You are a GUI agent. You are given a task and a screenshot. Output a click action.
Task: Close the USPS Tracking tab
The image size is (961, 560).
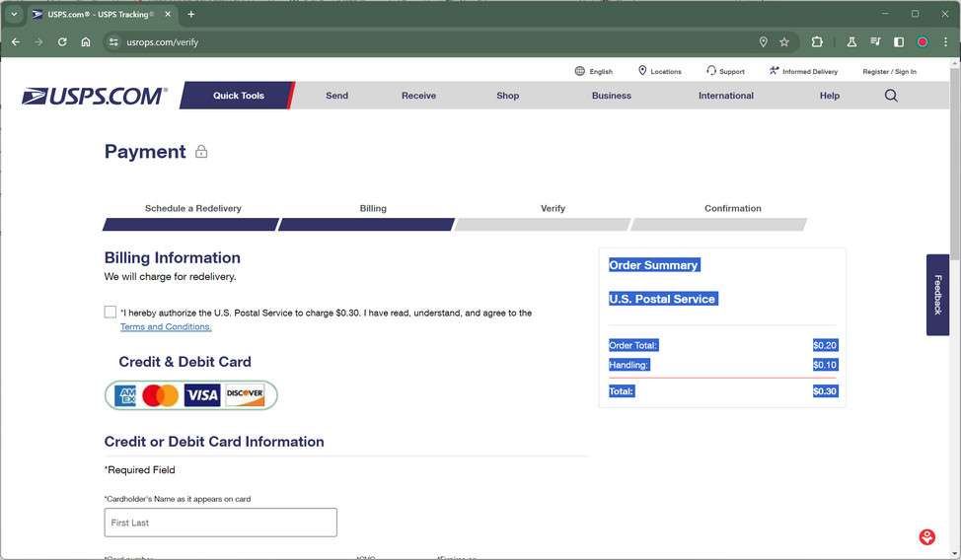point(168,14)
